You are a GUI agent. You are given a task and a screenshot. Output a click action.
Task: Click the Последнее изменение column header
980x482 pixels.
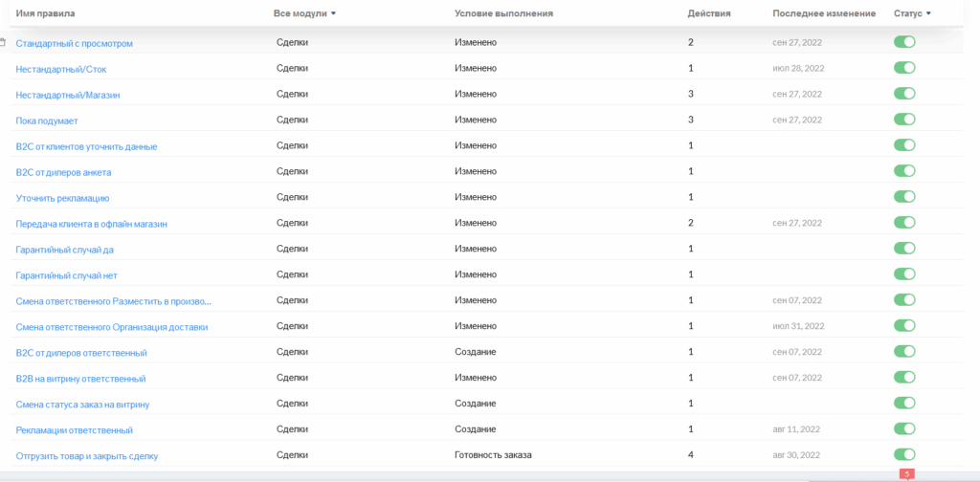823,13
